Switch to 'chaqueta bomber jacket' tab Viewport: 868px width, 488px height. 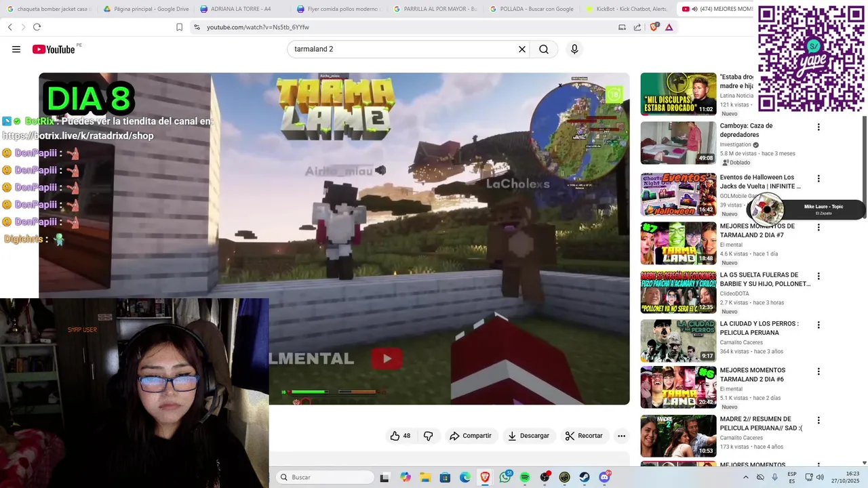48,9
